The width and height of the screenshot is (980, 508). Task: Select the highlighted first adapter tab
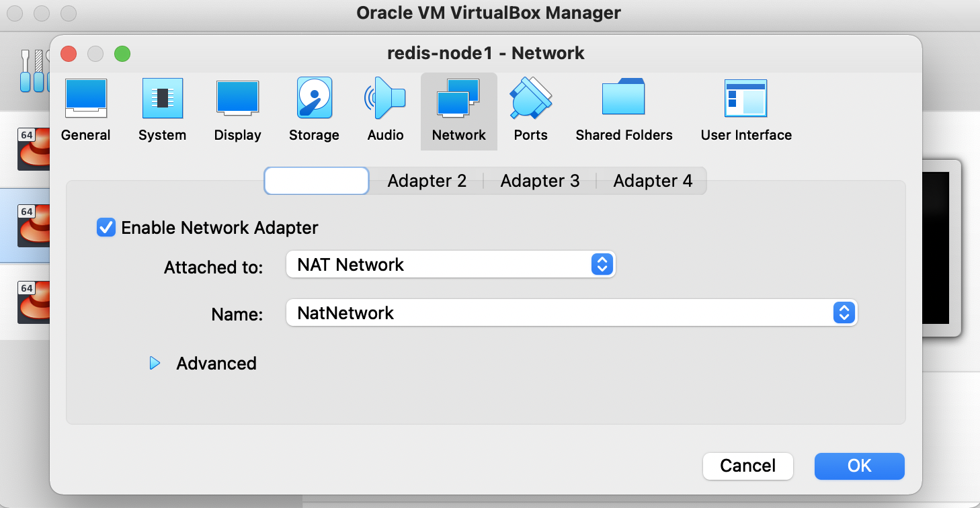317,181
